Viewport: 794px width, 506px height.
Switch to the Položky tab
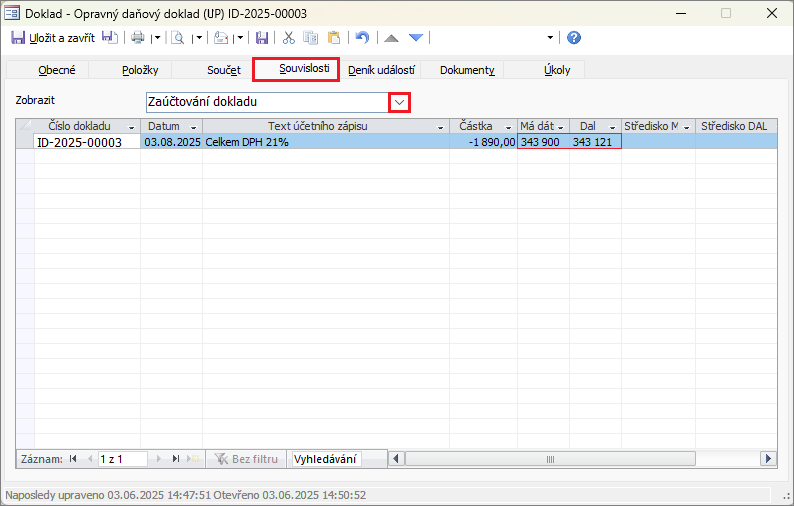(140, 70)
